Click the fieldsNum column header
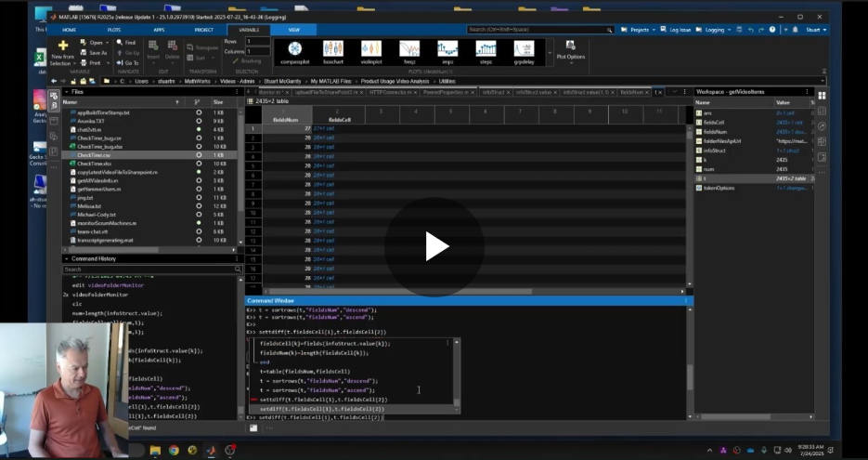 point(286,119)
